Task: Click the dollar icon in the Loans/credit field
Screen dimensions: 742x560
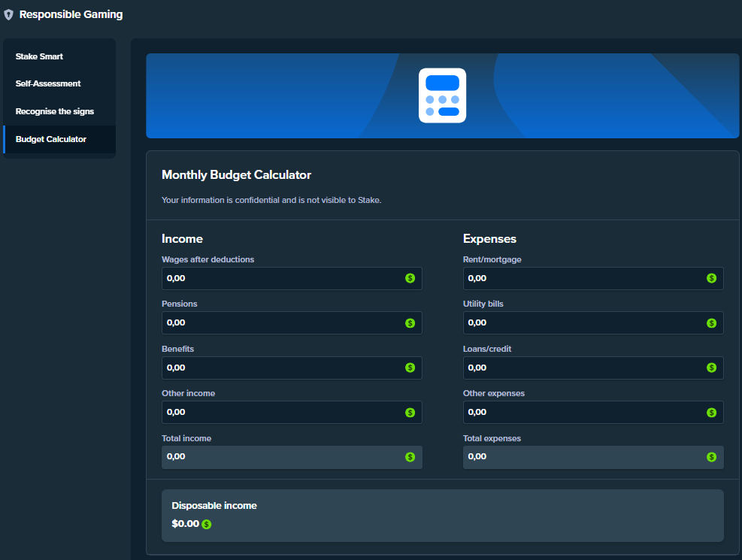Action: (x=711, y=368)
